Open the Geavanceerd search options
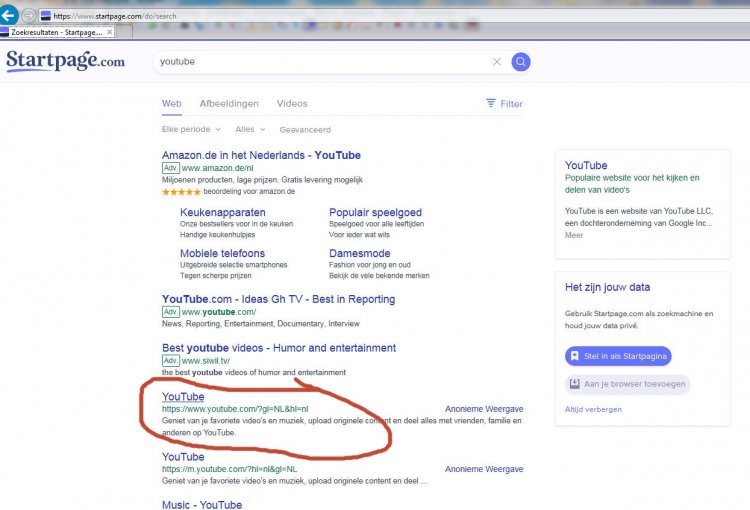This screenshot has width=750, height=510. (x=305, y=130)
